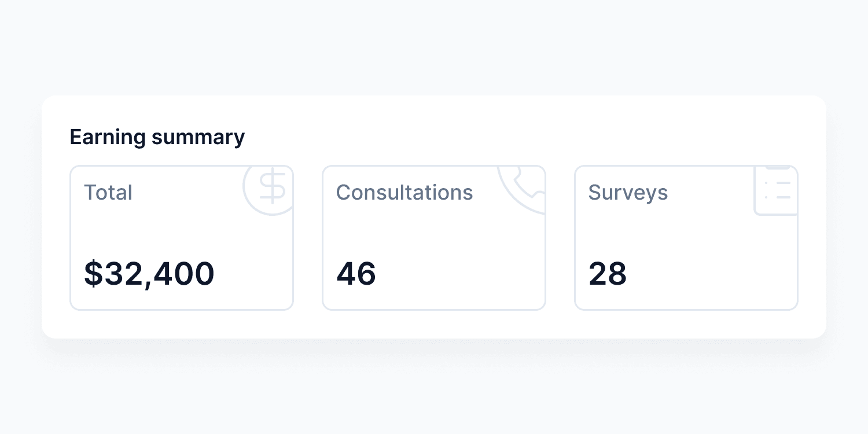Screen dimensions: 868x434
Task: Click the "Total" label text
Action: (108, 193)
